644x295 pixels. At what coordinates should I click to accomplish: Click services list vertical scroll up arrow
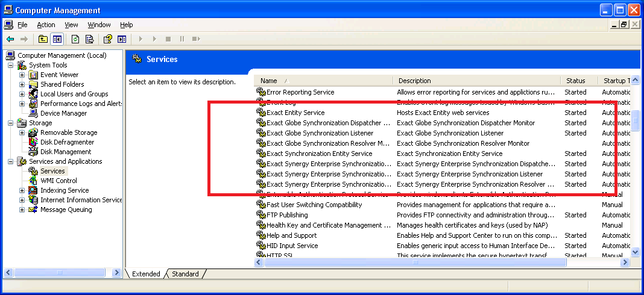[635, 81]
